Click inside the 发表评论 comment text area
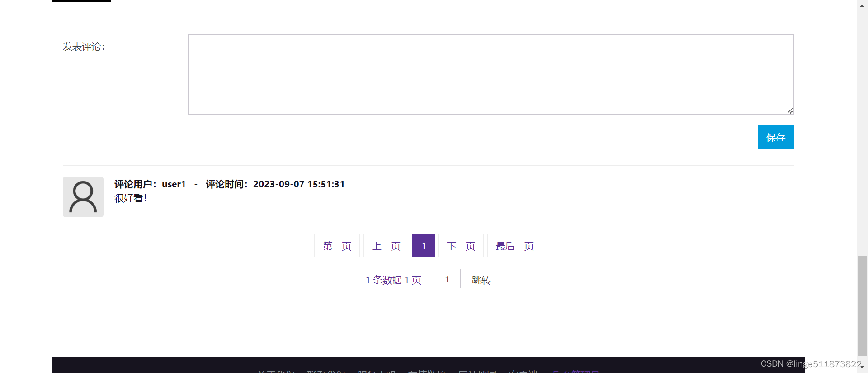The width and height of the screenshot is (868, 373). [x=491, y=74]
